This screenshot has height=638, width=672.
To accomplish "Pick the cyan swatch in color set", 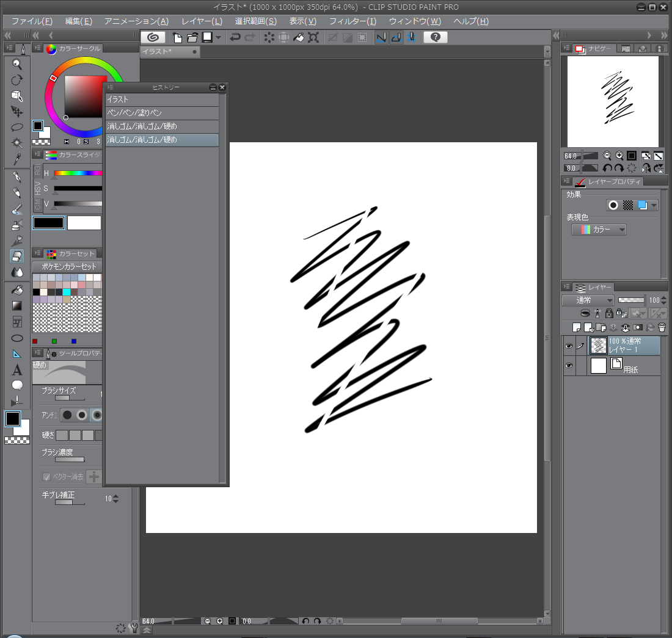I will coord(67,292).
